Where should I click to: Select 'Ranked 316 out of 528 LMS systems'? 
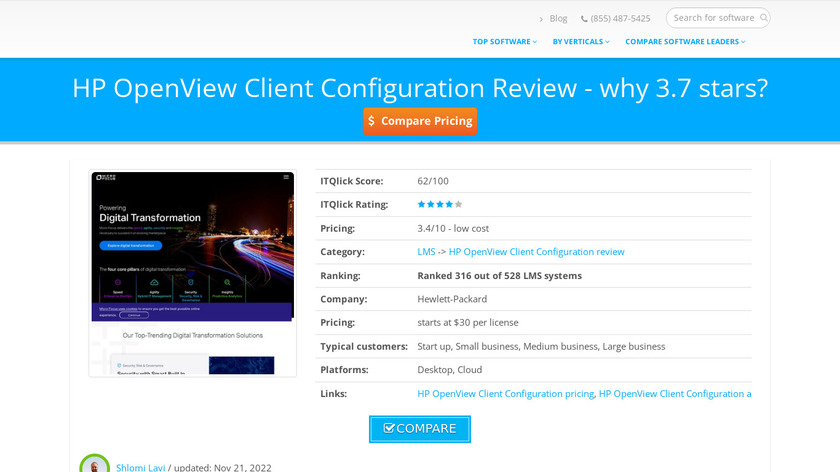[x=499, y=275]
